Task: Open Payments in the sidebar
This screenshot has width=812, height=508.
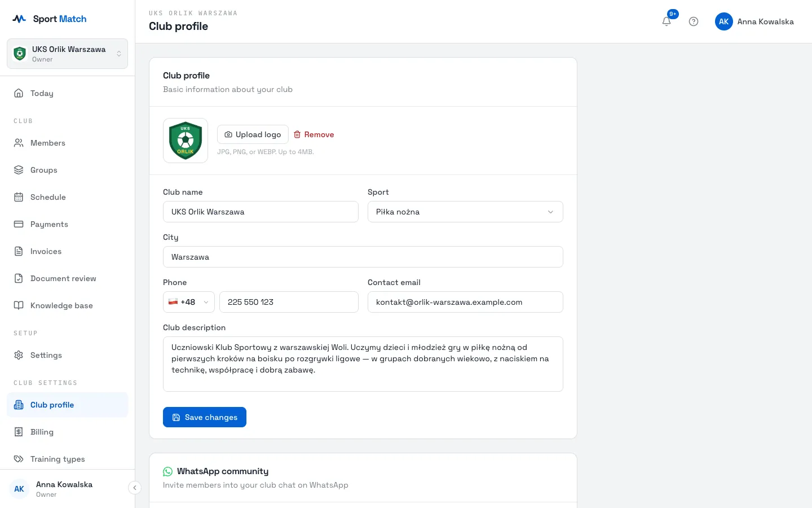Action: [68, 224]
